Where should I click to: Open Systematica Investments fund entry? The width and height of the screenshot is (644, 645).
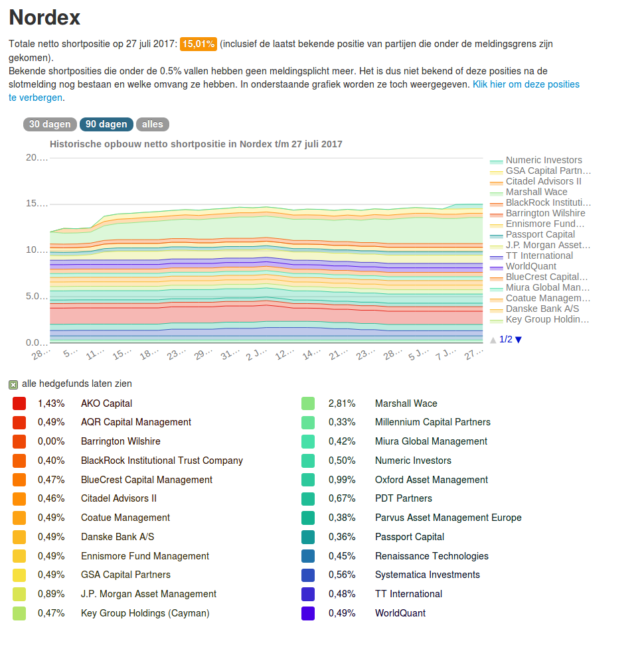[427, 575]
